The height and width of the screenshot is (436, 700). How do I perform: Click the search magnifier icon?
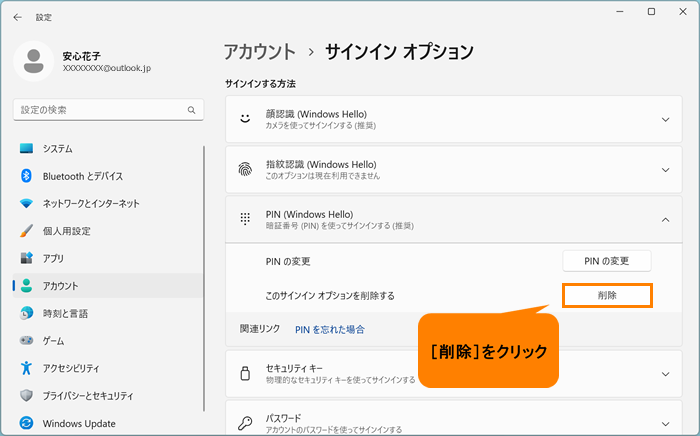192,110
